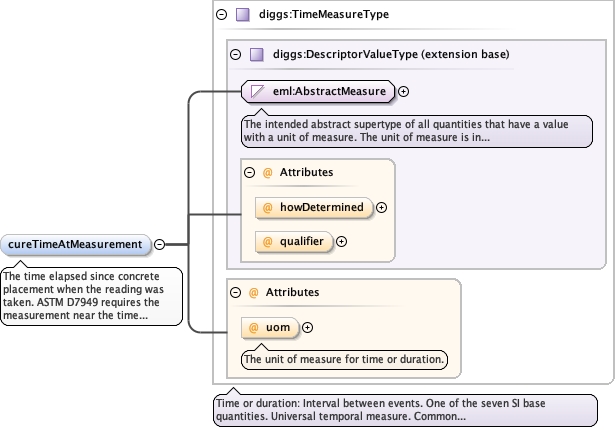Expand the howDetermined attribute details

[381, 207]
